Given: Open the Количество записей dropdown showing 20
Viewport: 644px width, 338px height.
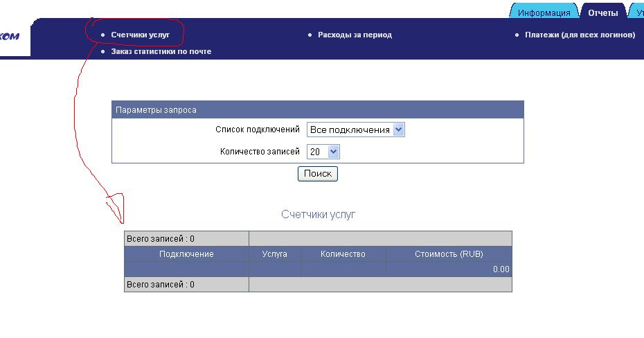Looking at the screenshot, I should point(323,152).
